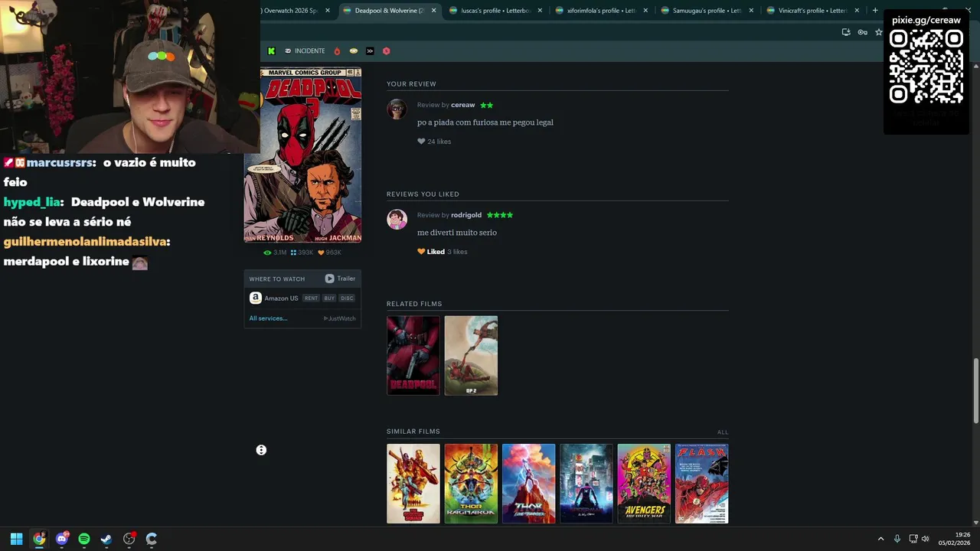Like cereaw's review with heart icon
Viewport: 980px width, 551px height.
[x=421, y=142]
